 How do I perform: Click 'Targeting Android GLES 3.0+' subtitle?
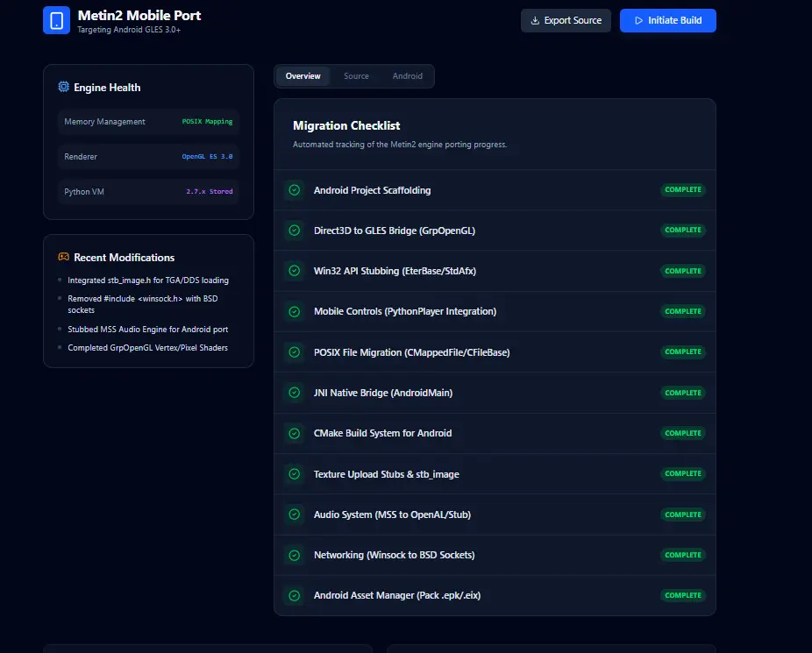pyautogui.click(x=129, y=30)
